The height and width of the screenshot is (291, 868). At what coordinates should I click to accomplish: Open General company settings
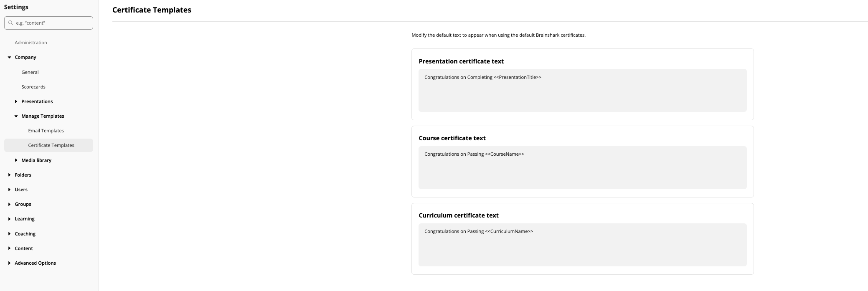click(x=30, y=72)
